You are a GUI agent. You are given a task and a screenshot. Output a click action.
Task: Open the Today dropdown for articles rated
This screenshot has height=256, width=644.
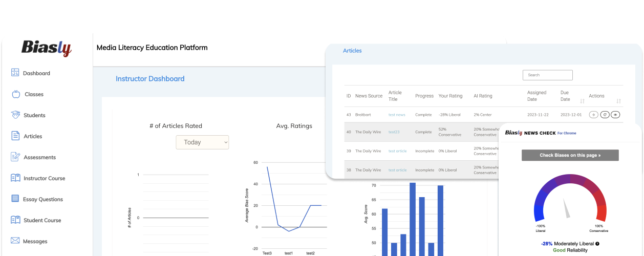(x=202, y=142)
